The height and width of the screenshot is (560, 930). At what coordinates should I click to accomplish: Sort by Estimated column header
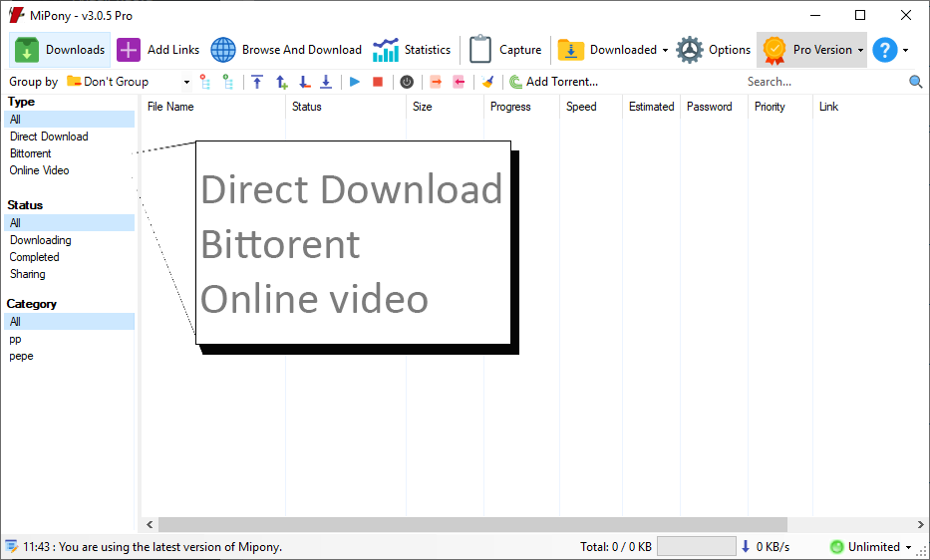click(651, 107)
